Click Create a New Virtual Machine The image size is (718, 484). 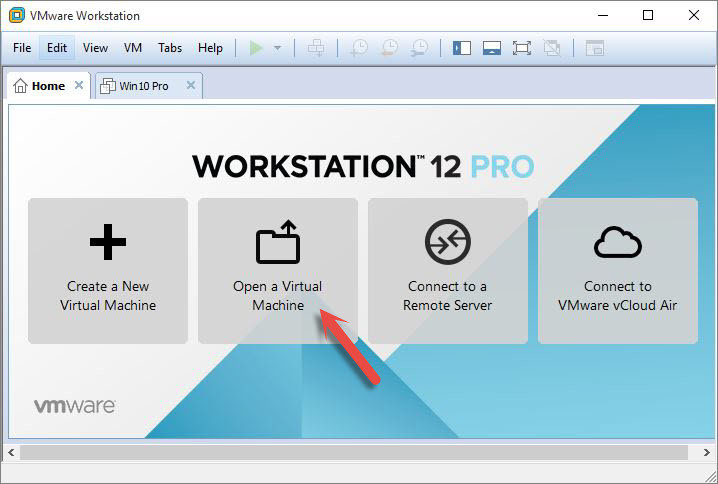tap(108, 270)
